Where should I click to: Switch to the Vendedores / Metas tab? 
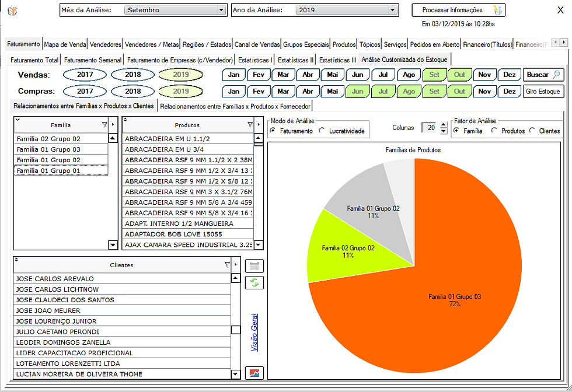click(152, 44)
